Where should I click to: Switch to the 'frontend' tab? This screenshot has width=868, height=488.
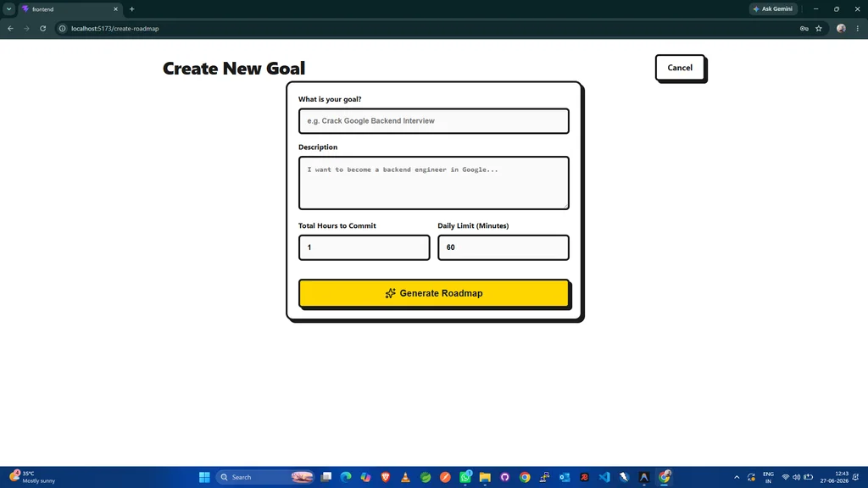click(70, 9)
